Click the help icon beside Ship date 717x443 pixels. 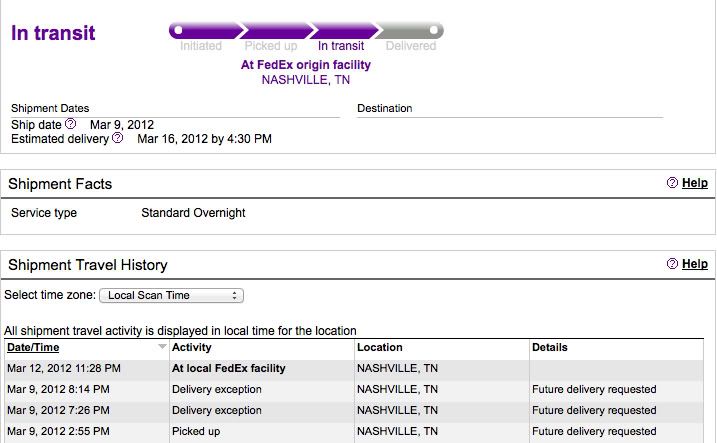pyautogui.click(x=70, y=124)
